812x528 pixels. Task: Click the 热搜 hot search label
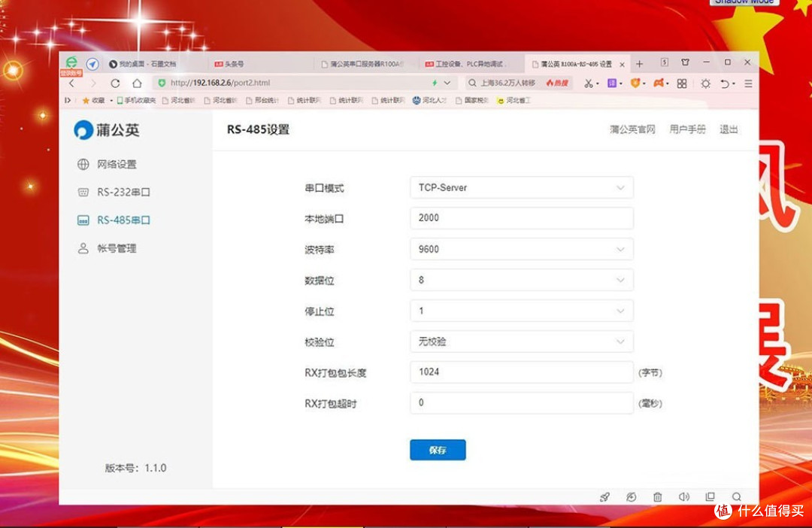pyautogui.click(x=557, y=83)
